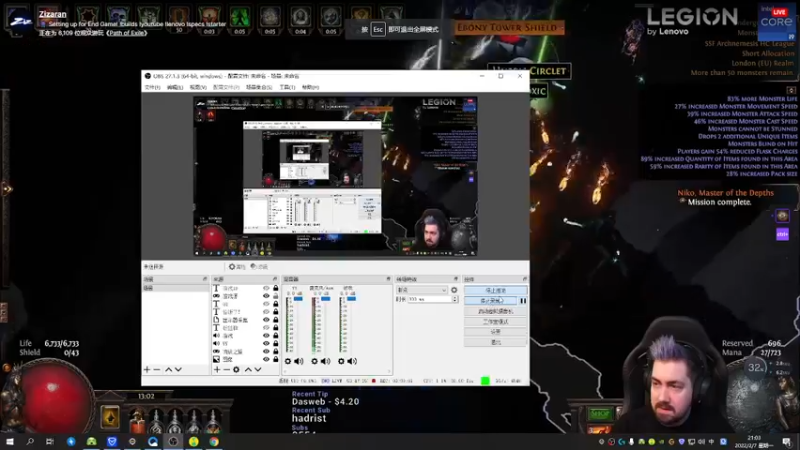The image size is (800, 450).
Task: Click the OBS preview canvas
Action: (x=335, y=177)
